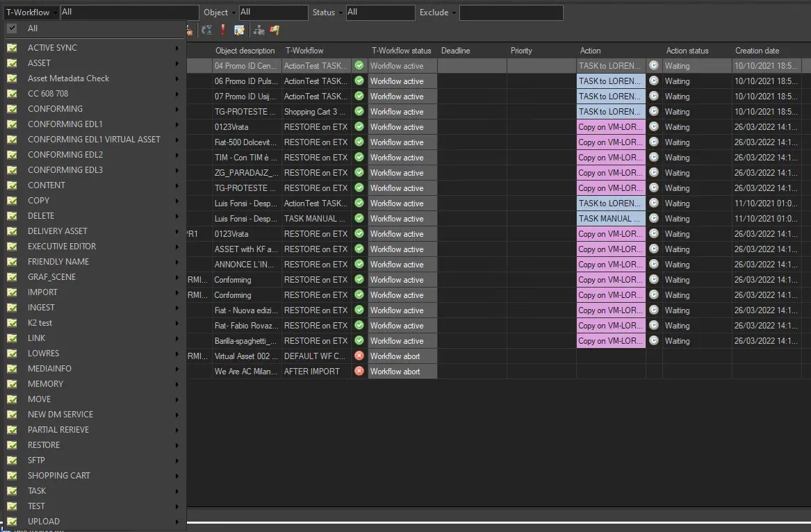Click the Exclude filter text field
Screen dimensions: 811x532
click(511, 13)
